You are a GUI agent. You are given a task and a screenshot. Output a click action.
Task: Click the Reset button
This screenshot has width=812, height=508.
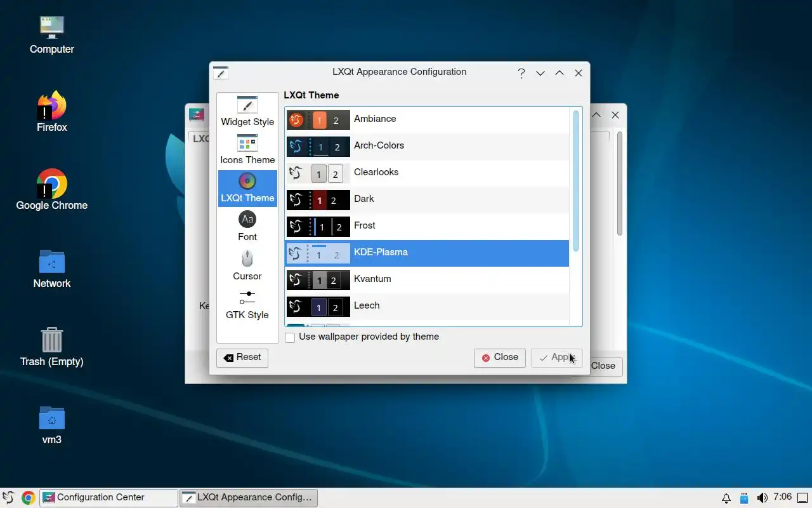coord(242,358)
